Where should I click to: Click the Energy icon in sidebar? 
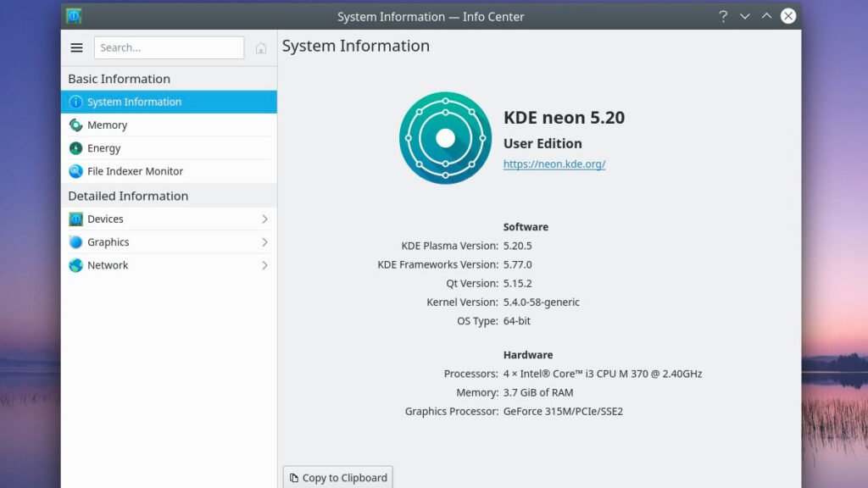click(x=75, y=148)
